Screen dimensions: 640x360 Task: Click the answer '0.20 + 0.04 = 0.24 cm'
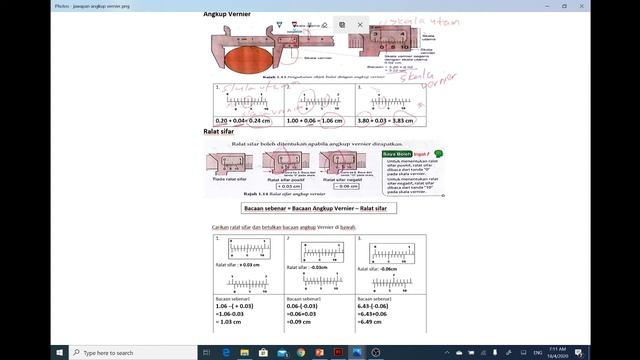pos(243,121)
